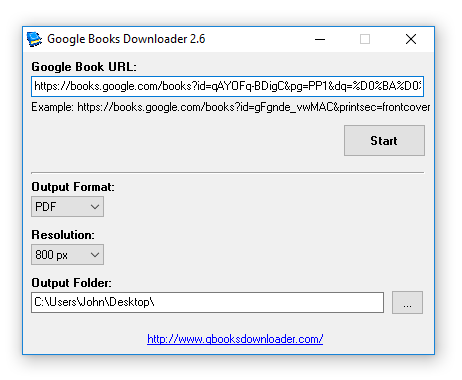Browse for output folder with ellipsis button
Image resolution: width=462 pixels, height=380 pixels.
[407, 302]
